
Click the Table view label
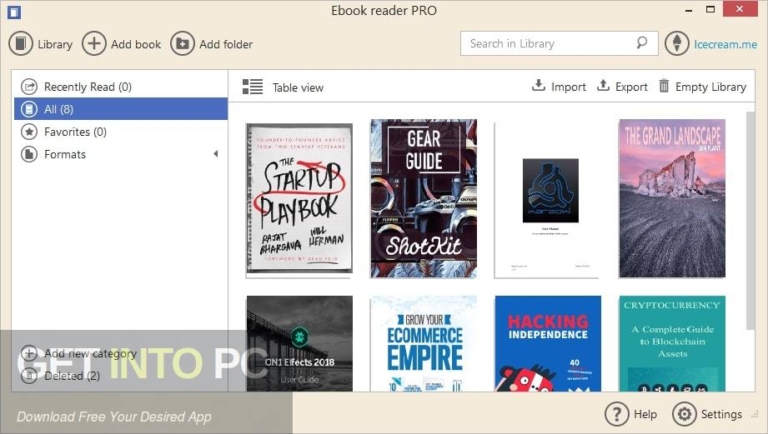298,88
